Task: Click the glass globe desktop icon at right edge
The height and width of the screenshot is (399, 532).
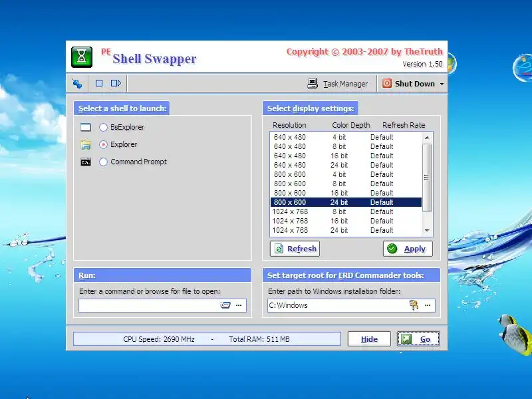Action: [523, 68]
